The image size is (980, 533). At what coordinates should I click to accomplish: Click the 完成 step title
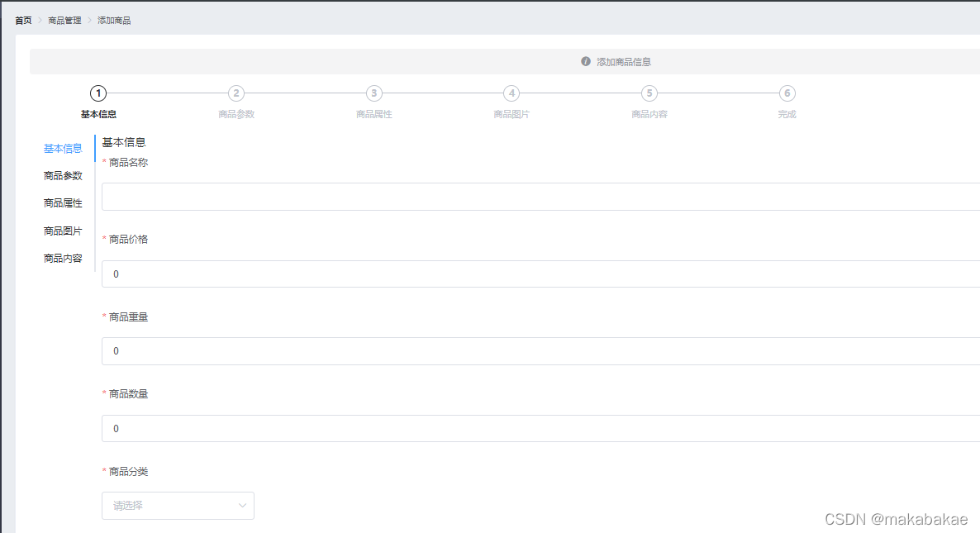pos(787,114)
